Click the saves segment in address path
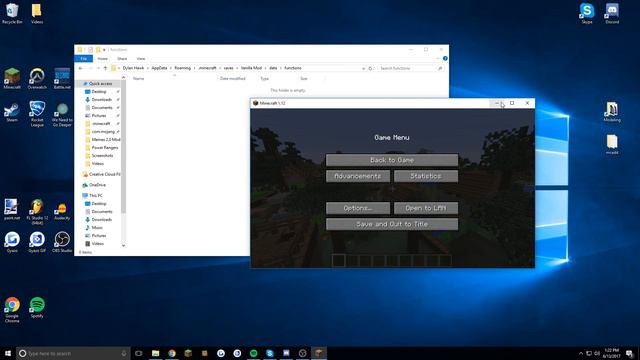Image resolution: width=640 pixels, height=360 pixels. tap(229, 68)
